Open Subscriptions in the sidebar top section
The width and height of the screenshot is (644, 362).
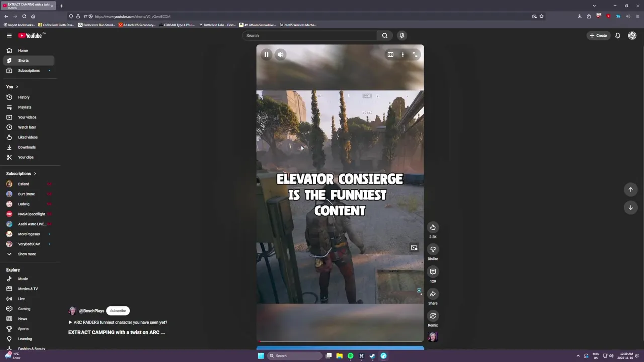coord(28,70)
